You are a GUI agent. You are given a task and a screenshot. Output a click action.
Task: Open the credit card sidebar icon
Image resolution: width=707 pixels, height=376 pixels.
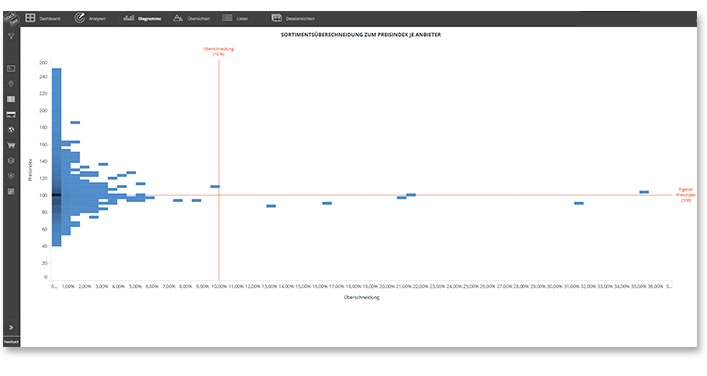11,115
